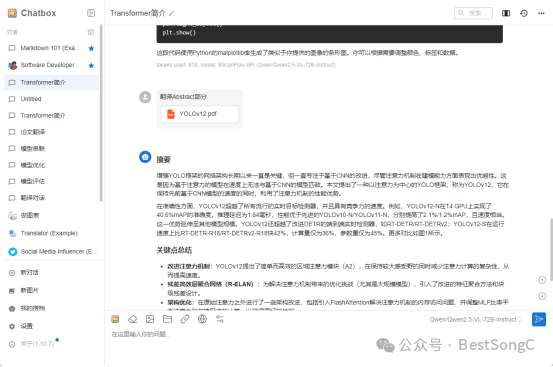Open the 论文翻译 conversation
The height and width of the screenshot is (367, 553).
(x=52, y=132)
